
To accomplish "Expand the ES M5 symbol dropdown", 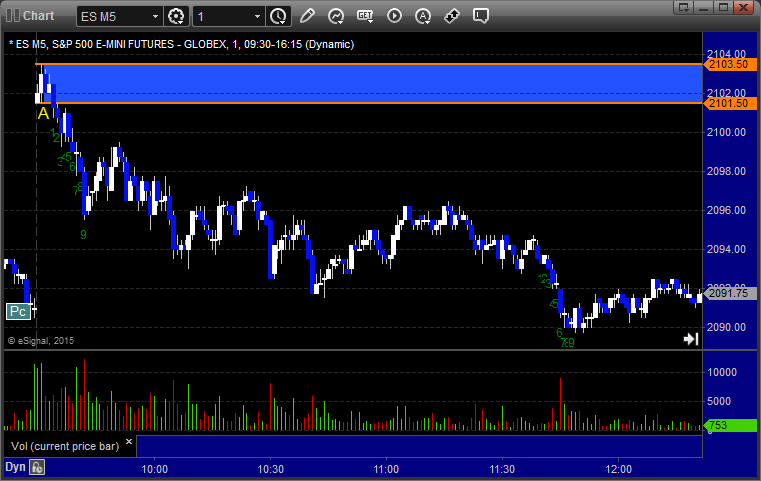I will tap(155, 17).
